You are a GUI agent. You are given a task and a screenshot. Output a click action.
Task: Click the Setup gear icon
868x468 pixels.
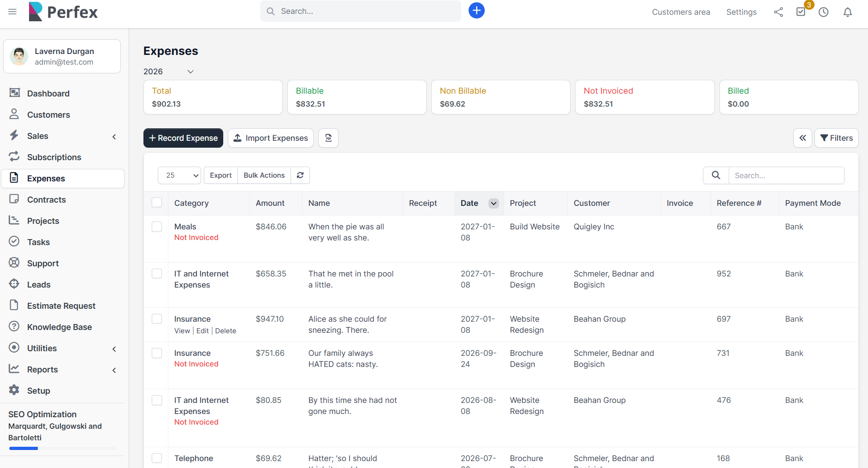pyautogui.click(x=14, y=390)
